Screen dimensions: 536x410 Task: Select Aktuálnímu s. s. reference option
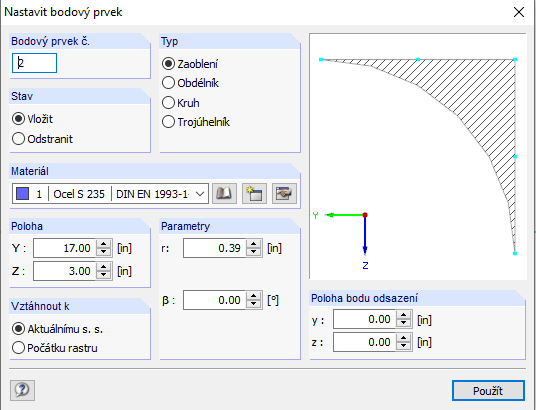tap(57, 329)
